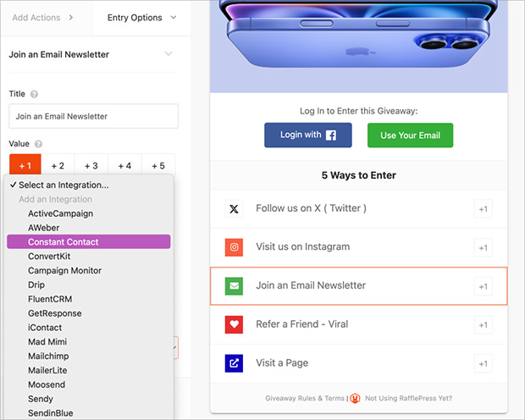Click the Title input field
This screenshot has width=525, height=420.
point(93,116)
